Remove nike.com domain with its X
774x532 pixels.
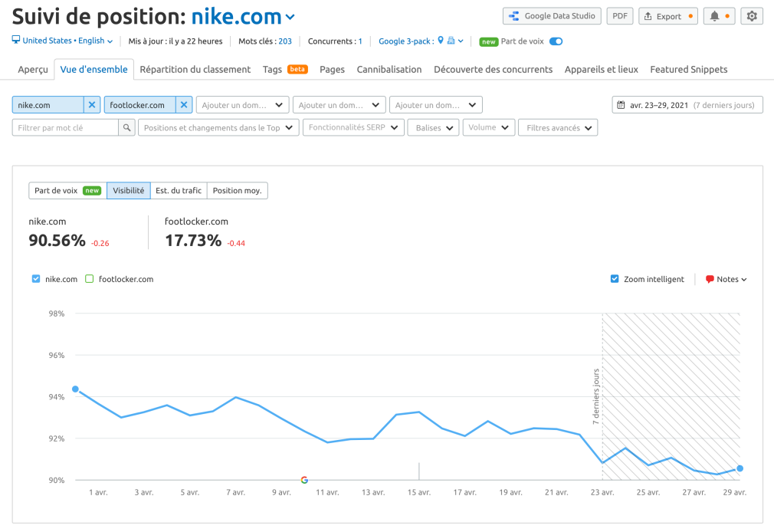click(x=92, y=105)
